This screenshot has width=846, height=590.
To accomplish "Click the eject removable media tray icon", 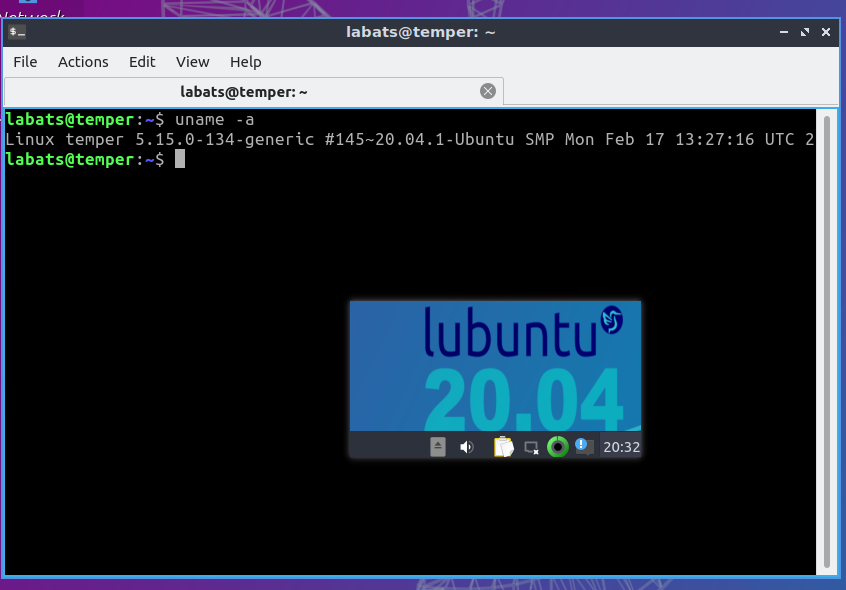I will (x=437, y=447).
